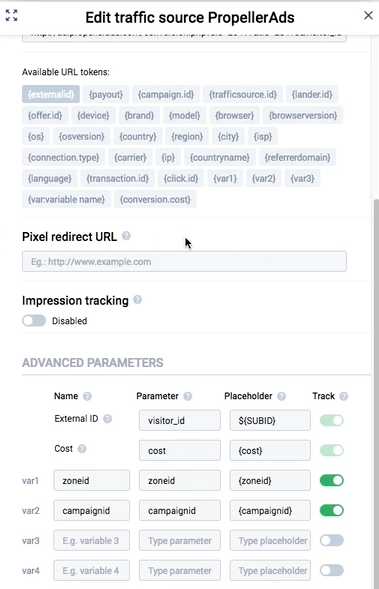Turn off var2 campaignid track toggle
The width and height of the screenshot is (379, 589).
coord(332,510)
